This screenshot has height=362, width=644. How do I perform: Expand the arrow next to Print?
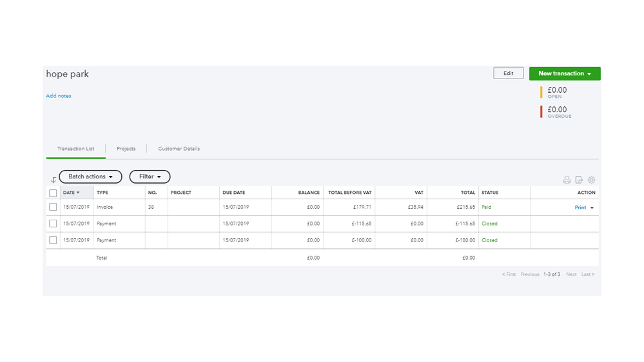(x=592, y=208)
